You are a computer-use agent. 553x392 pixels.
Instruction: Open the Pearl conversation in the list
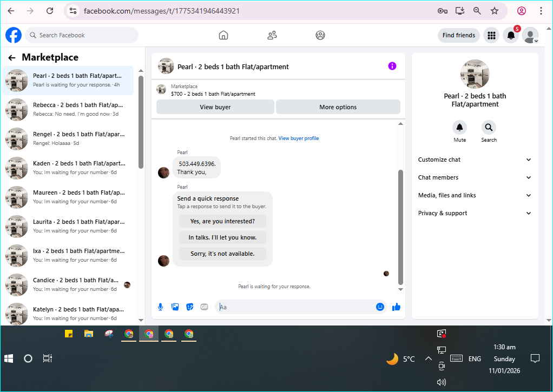coord(68,81)
